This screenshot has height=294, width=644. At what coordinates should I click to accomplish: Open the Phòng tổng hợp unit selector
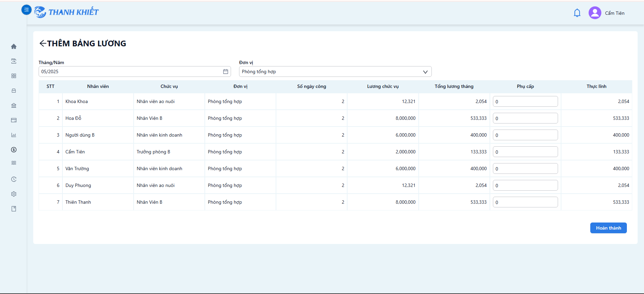(335, 71)
